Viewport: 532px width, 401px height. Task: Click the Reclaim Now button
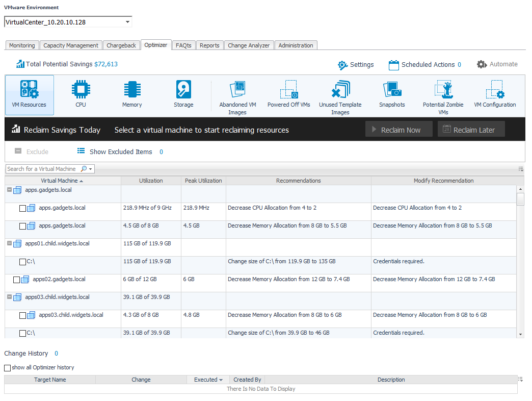click(x=398, y=129)
